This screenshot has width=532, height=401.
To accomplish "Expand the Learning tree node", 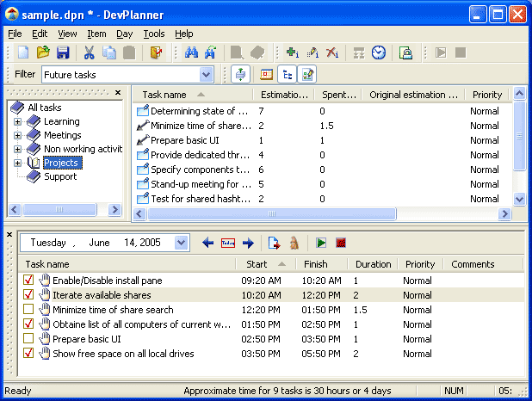I will 17,122.
